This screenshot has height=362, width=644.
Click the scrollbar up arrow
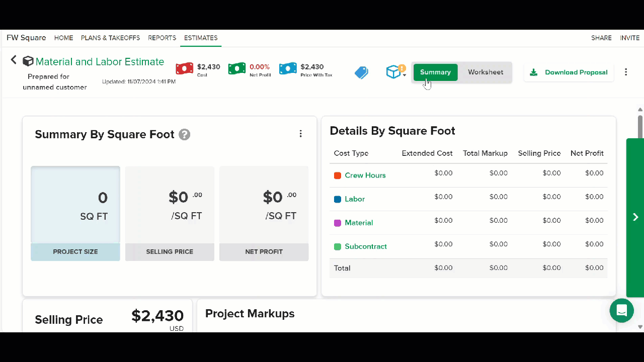[640, 109]
